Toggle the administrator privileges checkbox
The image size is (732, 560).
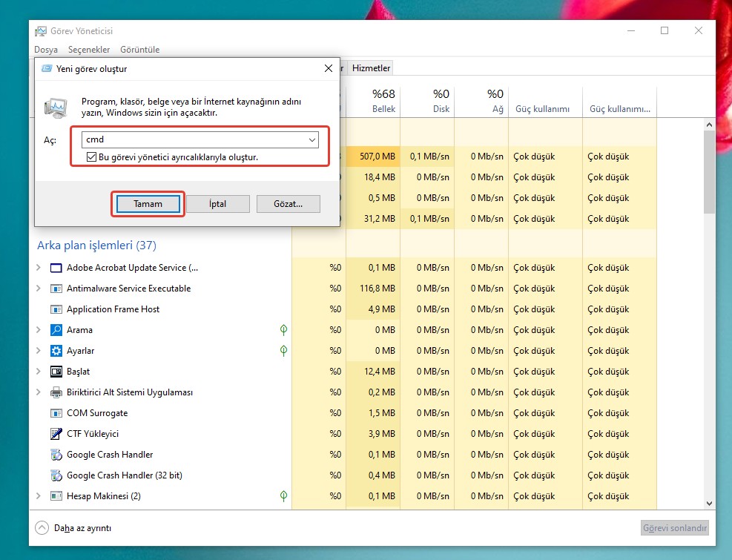click(91, 157)
